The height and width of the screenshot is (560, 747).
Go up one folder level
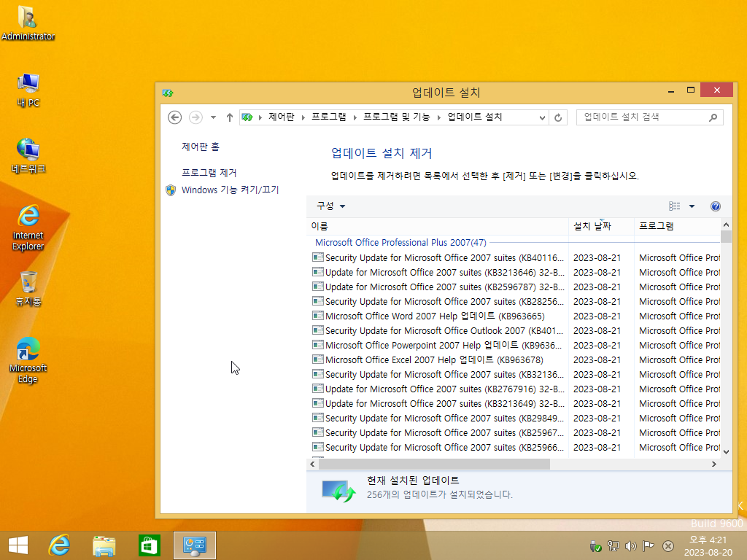[229, 117]
